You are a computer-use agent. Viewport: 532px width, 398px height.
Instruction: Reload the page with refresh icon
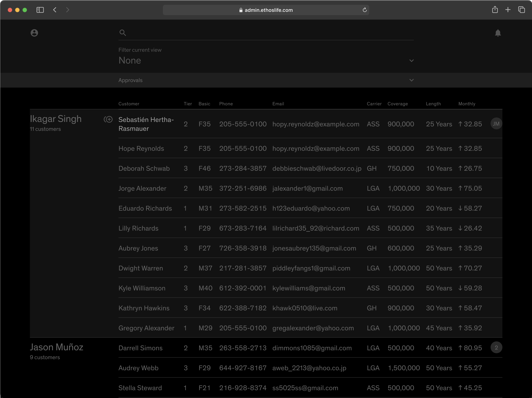click(x=364, y=10)
